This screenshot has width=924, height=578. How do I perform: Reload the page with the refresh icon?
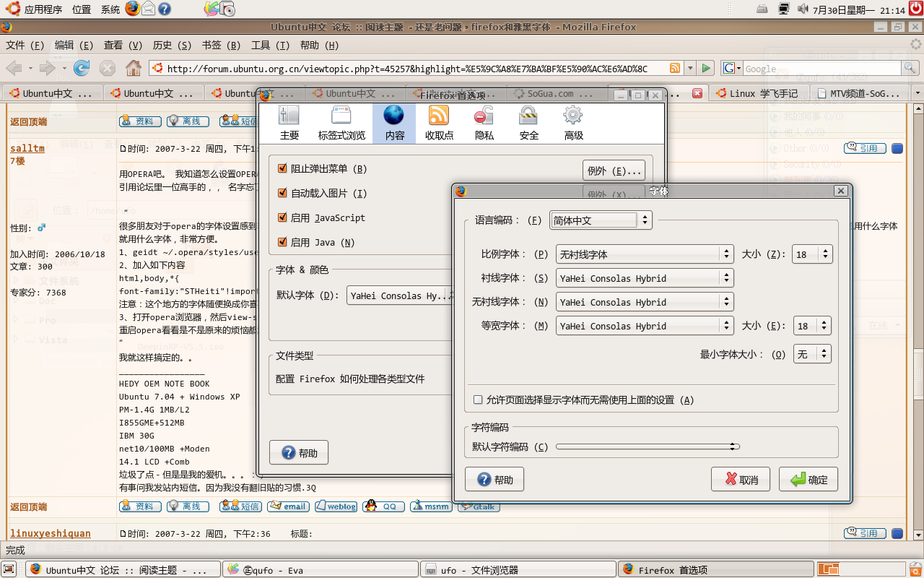pyautogui.click(x=82, y=68)
